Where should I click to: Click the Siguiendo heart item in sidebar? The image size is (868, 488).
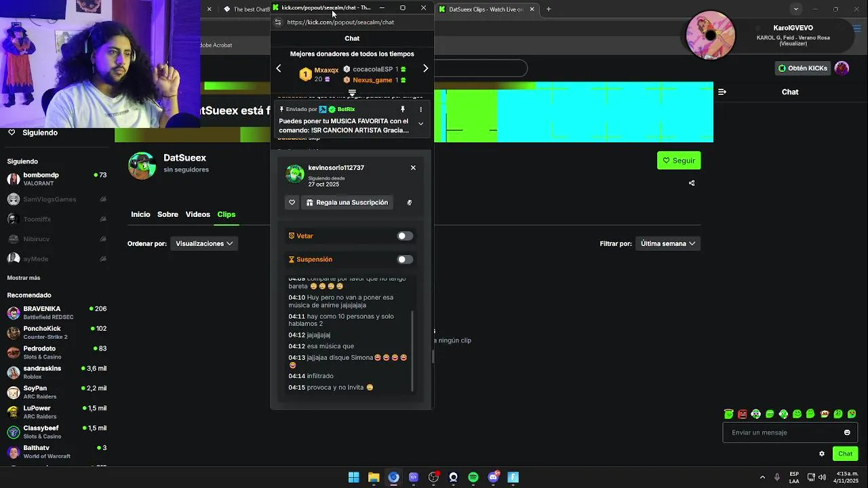pyautogui.click(x=33, y=133)
